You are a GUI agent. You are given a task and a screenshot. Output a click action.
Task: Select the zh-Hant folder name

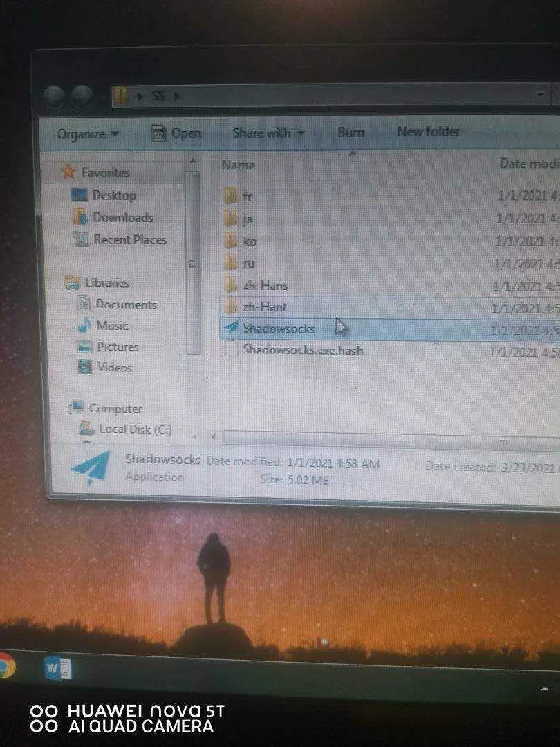coord(265,307)
